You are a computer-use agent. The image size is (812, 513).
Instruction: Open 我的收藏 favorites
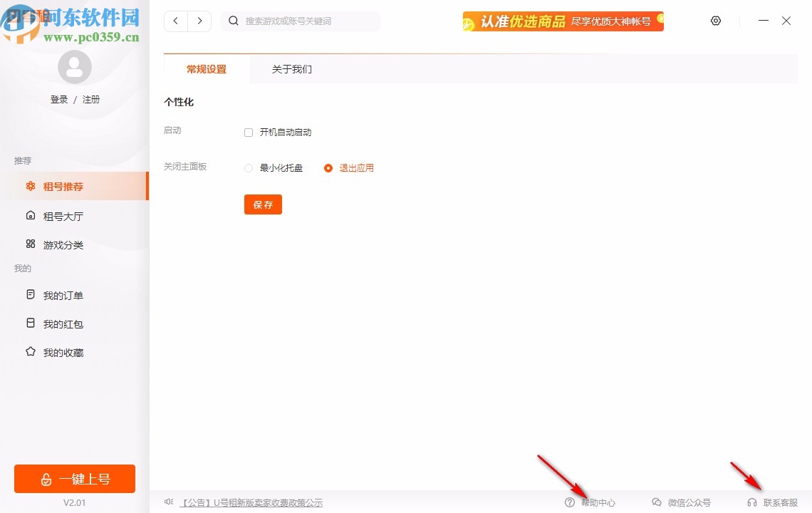[x=31, y=352]
